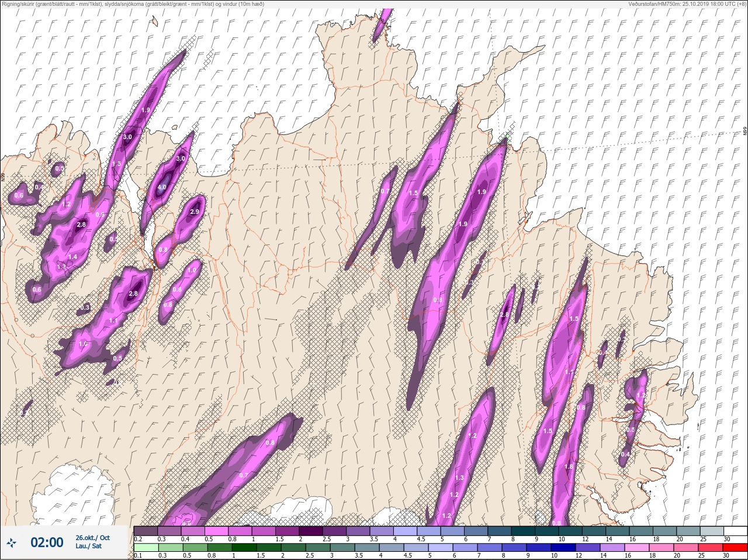Click the "0.1" label on the lower legend
The width and height of the screenshot is (748, 560).
point(138,556)
